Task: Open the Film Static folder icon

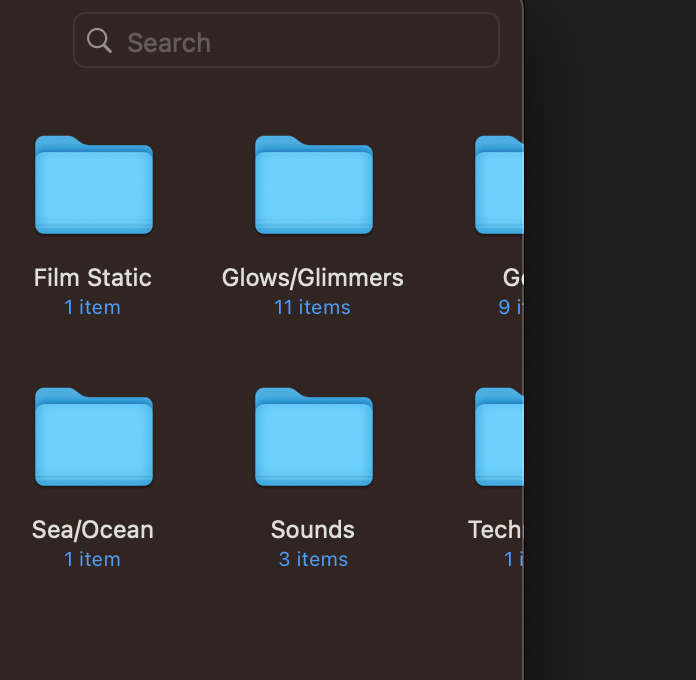Action: [x=94, y=185]
